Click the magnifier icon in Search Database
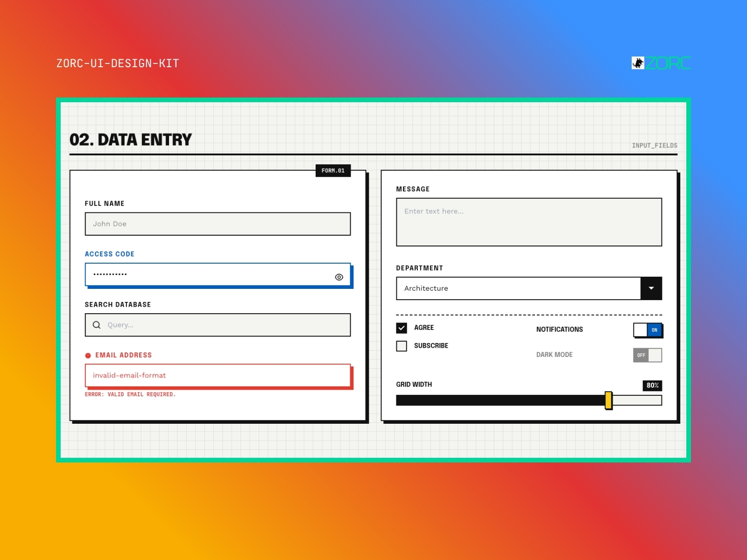The image size is (747, 560). (97, 325)
